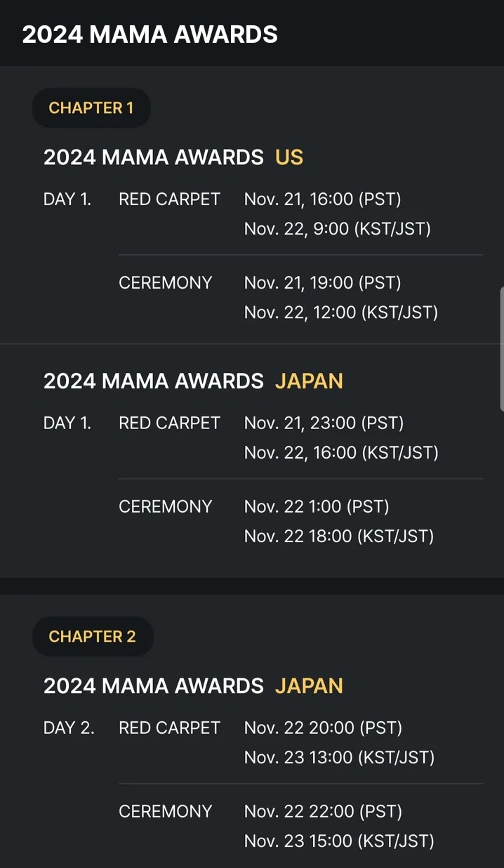Tap Nov. 22, 12:00 (KST/JST) ceremony time
Viewport: 504px width, 868px height.
[x=340, y=313]
